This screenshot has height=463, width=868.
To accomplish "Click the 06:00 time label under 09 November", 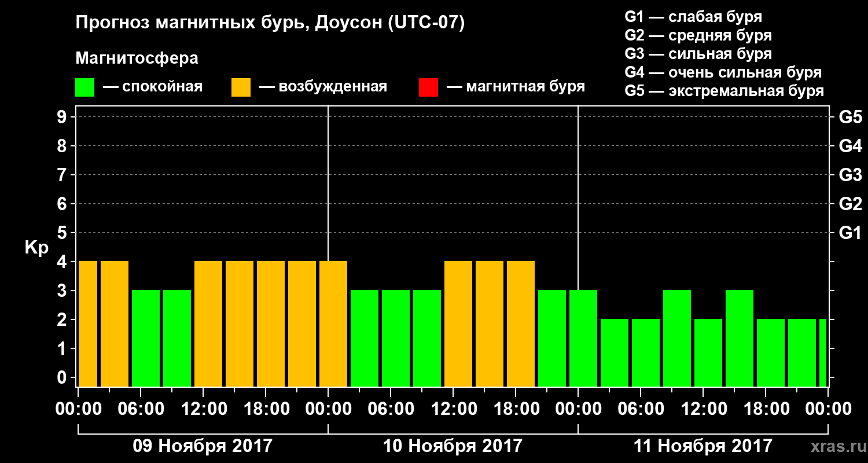I will tap(141, 409).
